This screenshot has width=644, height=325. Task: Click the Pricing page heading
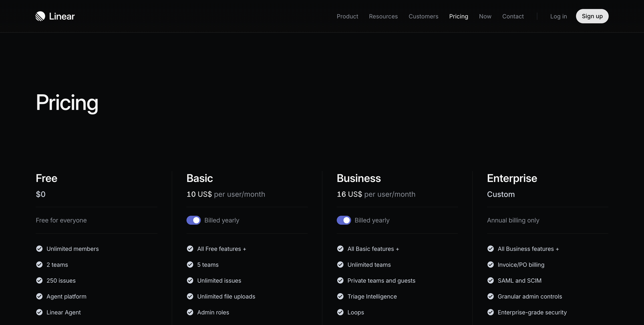[67, 103]
